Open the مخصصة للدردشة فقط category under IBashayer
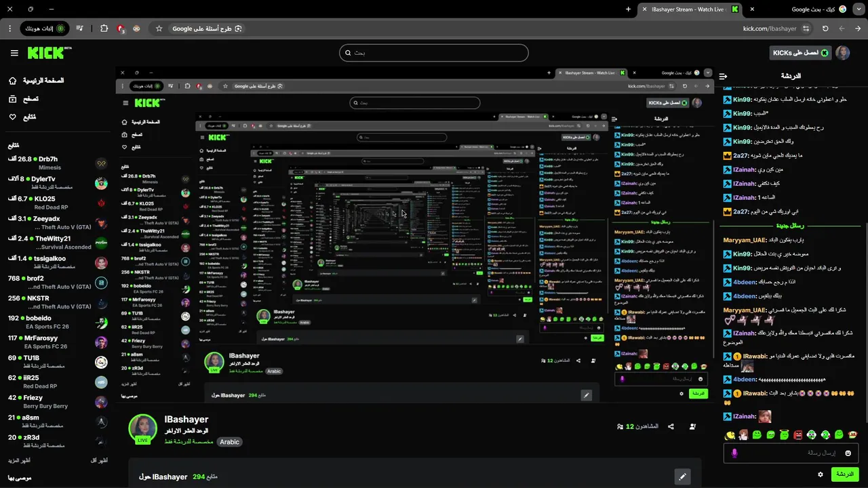Viewport: 868px width, 488px height. (189, 441)
